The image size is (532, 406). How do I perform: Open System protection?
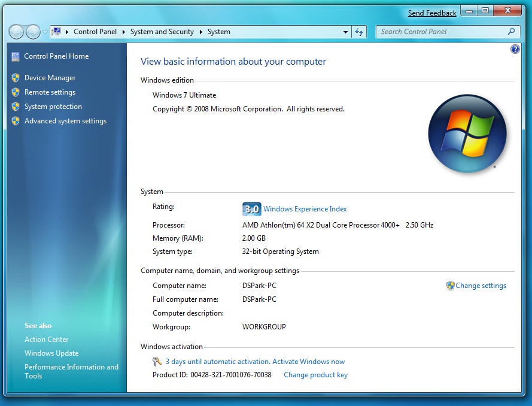tap(53, 106)
